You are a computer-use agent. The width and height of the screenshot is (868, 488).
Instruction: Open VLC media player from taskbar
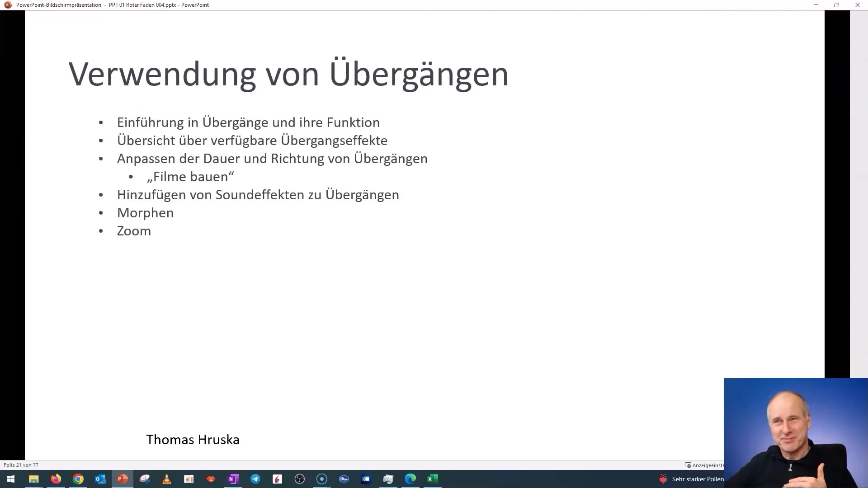click(x=166, y=479)
